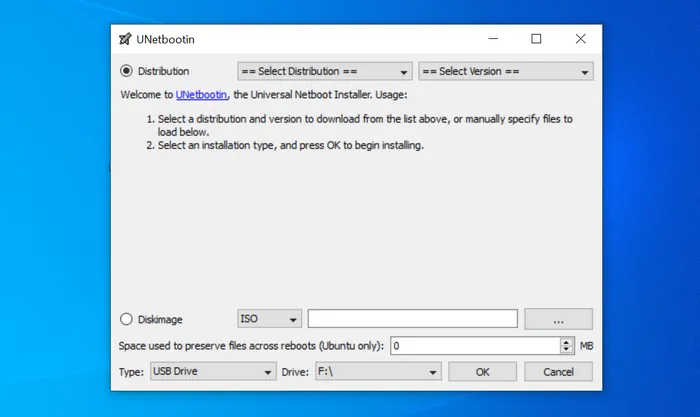
Task: Open the Select Version dropdown
Action: (506, 71)
